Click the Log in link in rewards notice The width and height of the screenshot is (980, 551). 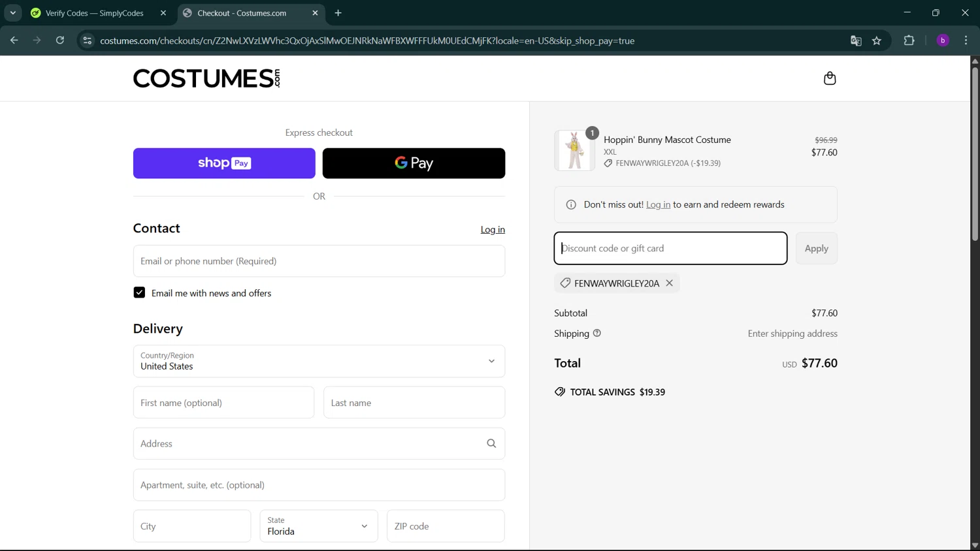click(658, 205)
